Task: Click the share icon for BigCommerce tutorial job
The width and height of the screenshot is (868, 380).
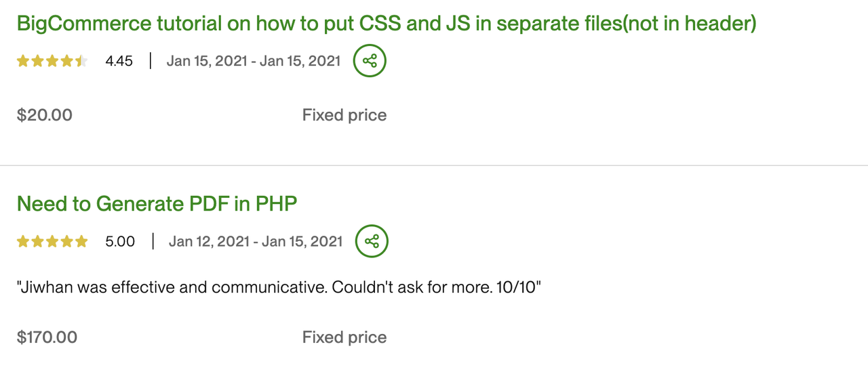Action: coord(370,61)
